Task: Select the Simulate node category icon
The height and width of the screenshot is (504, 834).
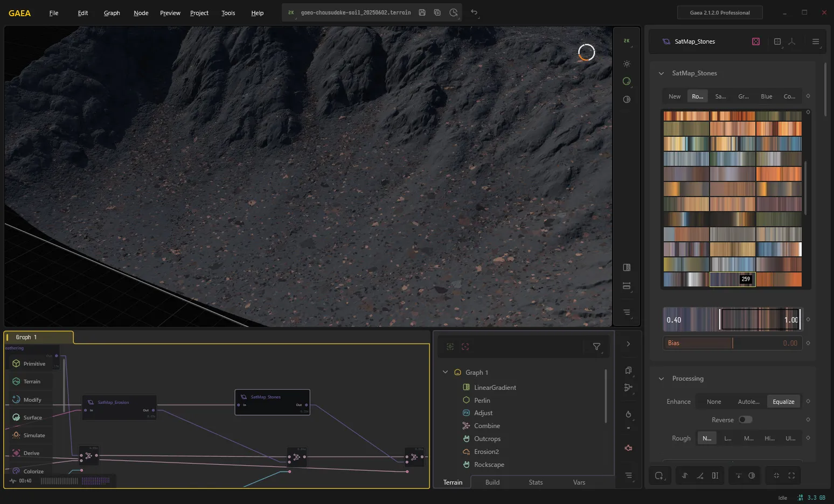Action: pyautogui.click(x=16, y=435)
